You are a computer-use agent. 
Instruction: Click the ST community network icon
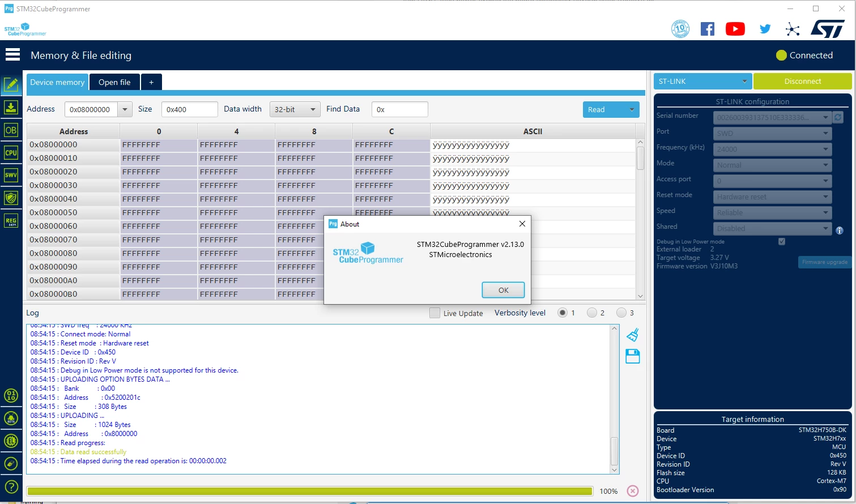[x=793, y=29]
